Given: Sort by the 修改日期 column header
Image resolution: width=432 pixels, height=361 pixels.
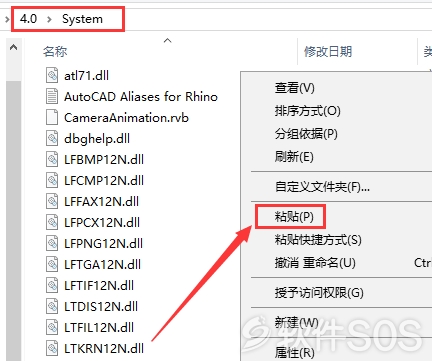Looking at the screenshot, I should pyautogui.click(x=328, y=51).
